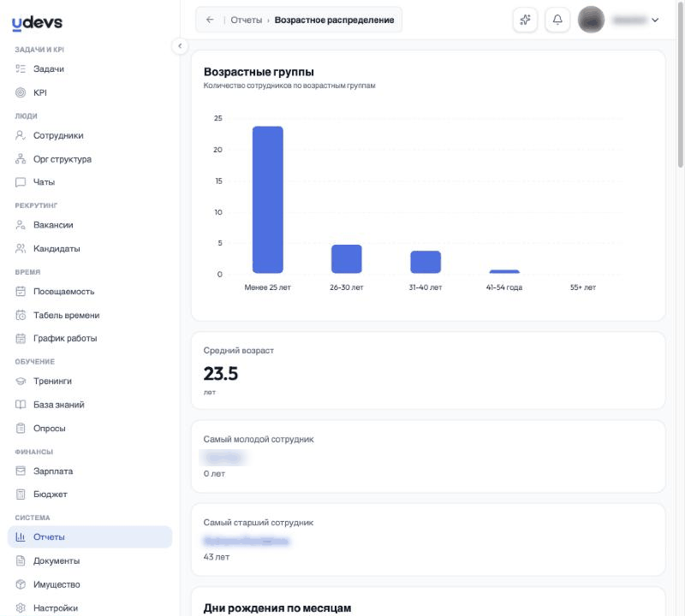Click the 0 лет text
The width and height of the screenshot is (685, 616).
214,474
